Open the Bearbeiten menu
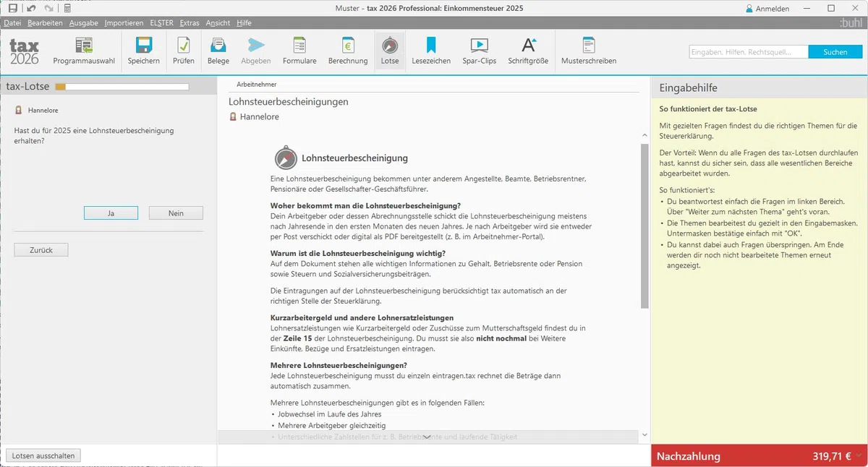This screenshot has width=868, height=467. coord(46,23)
